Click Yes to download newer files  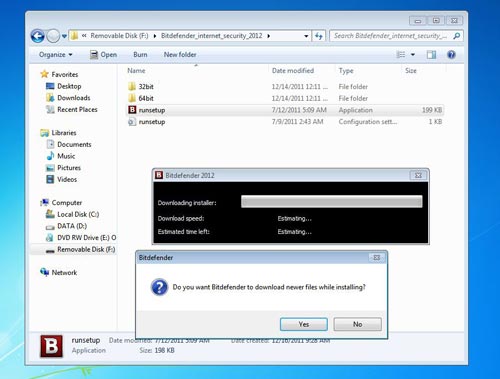click(304, 324)
